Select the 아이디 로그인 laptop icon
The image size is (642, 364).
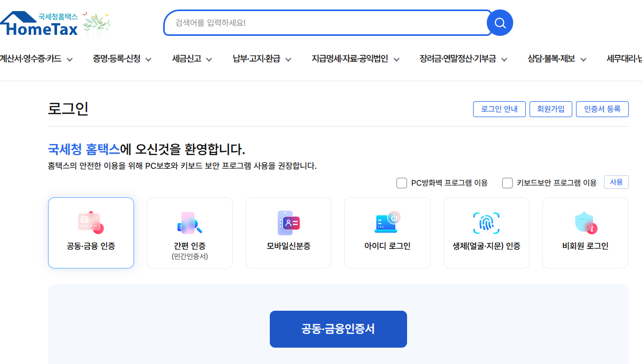pos(387,222)
